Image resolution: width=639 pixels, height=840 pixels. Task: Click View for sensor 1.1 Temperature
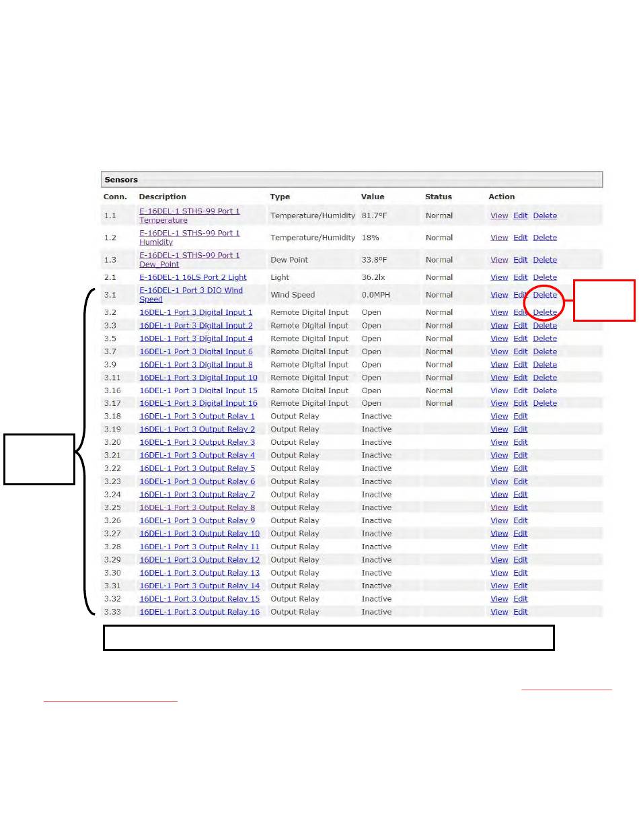pos(499,215)
